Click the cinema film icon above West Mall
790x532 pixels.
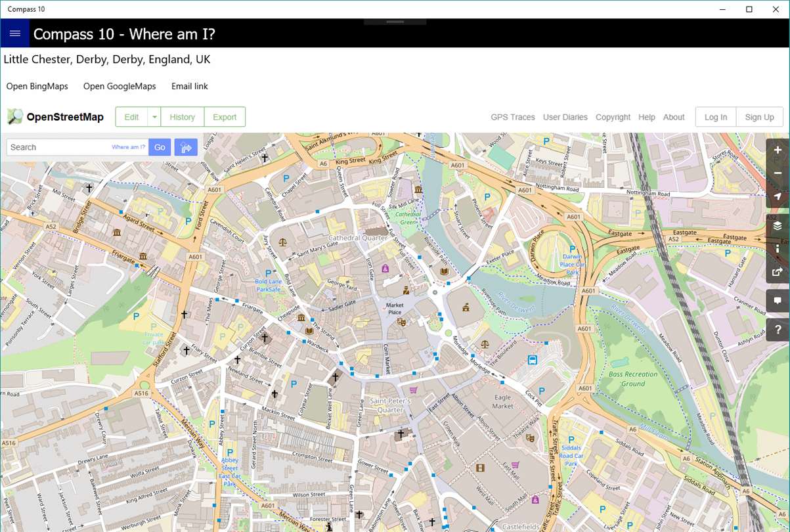[480, 468]
